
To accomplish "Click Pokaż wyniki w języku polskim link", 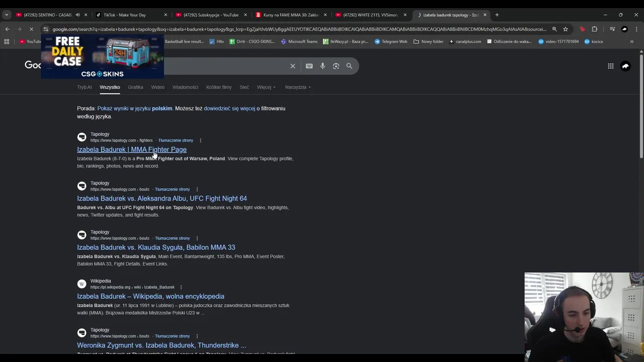I will pyautogui.click(x=135, y=109).
